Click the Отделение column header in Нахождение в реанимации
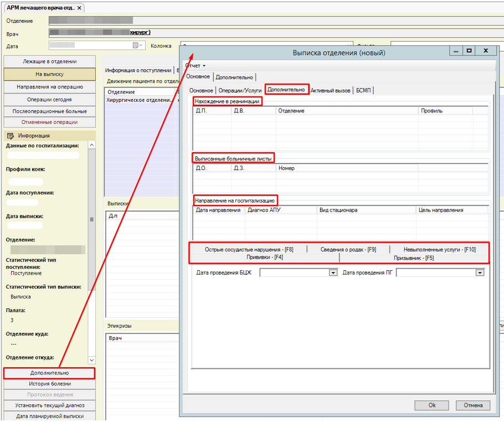Viewport: 504px width, 422px height. 347,111
